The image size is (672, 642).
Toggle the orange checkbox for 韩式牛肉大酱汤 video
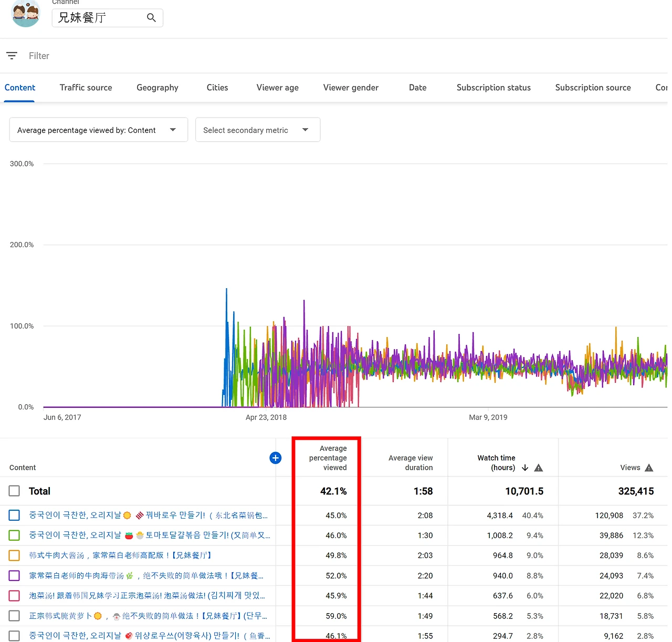pyautogui.click(x=14, y=555)
